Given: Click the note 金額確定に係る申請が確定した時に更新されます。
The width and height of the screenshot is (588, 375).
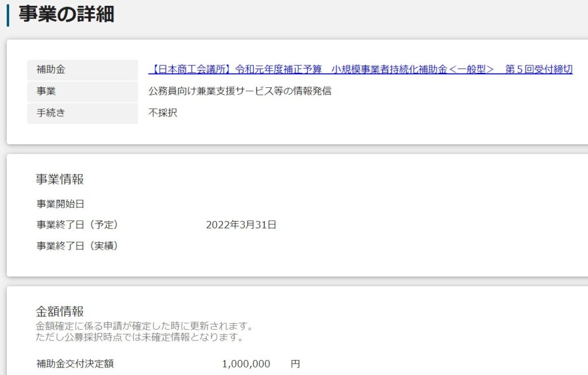Looking at the screenshot, I should 144,326.
